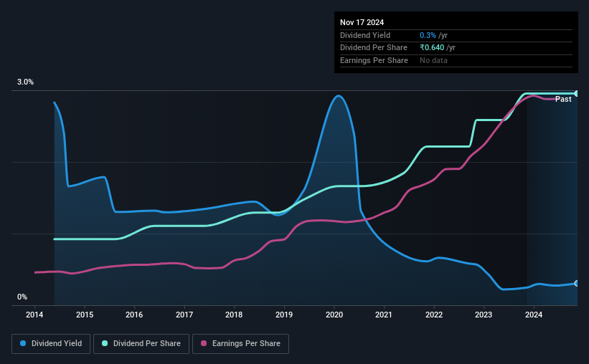This screenshot has height=364, width=589.
Task: Select the 2022 label on the time axis
Action: [x=434, y=315]
